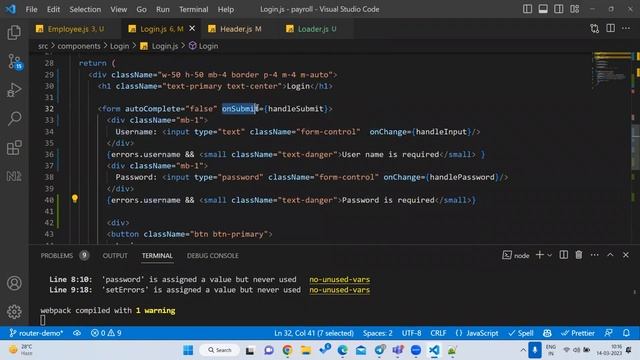Open the Run menu
This screenshot has height=360, width=640.
point(162,9)
